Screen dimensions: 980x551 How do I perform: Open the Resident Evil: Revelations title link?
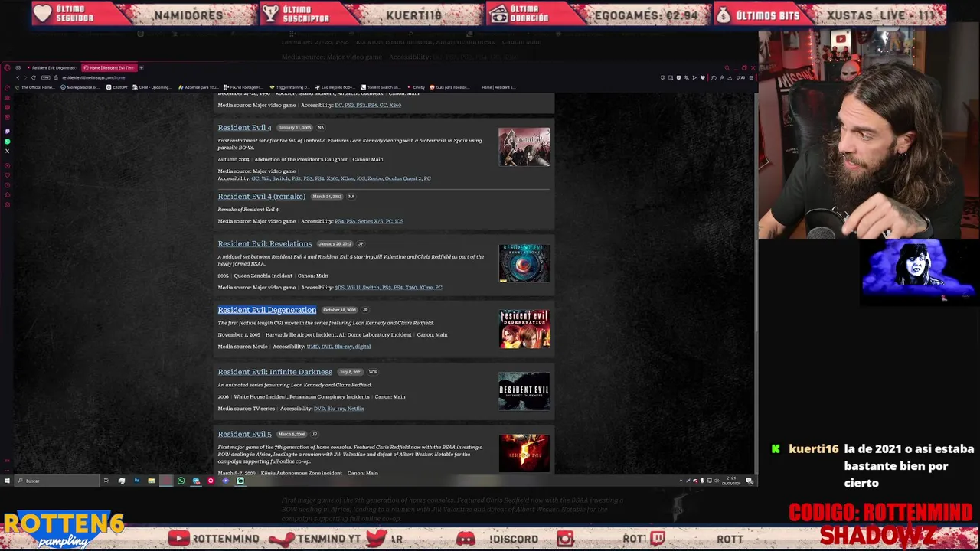click(x=264, y=243)
